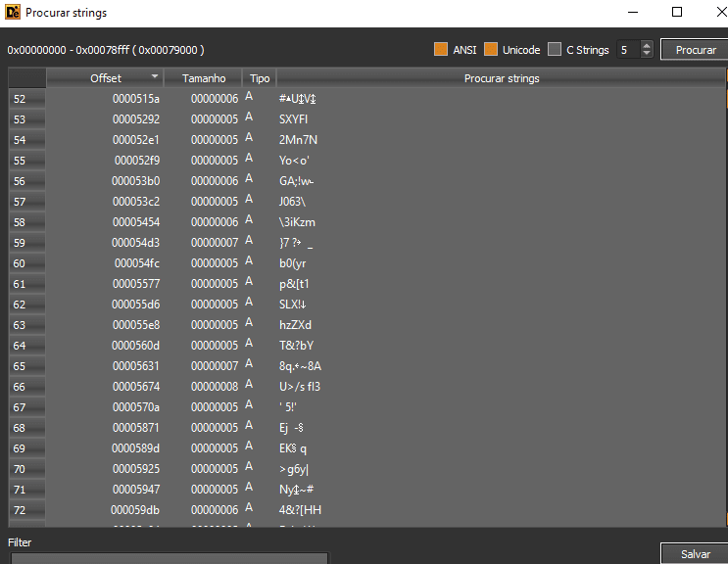Click offset cell 00005631
Viewport: 728px width, 564px height.
pos(135,366)
